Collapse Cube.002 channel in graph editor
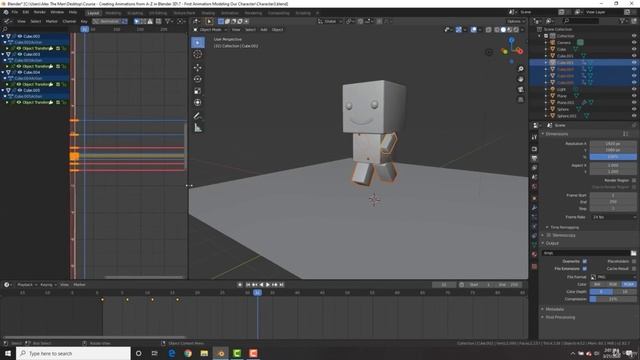The image size is (640, 360). click(x=3, y=36)
